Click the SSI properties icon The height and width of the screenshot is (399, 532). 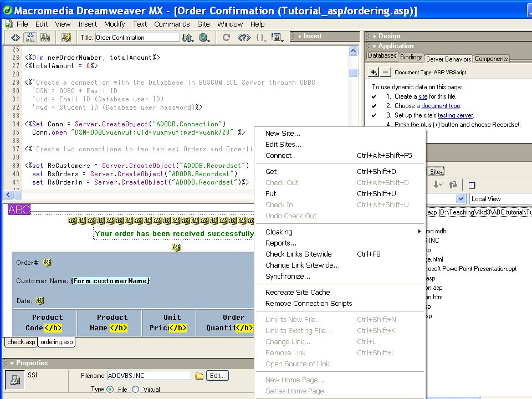click(x=14, y=380)
